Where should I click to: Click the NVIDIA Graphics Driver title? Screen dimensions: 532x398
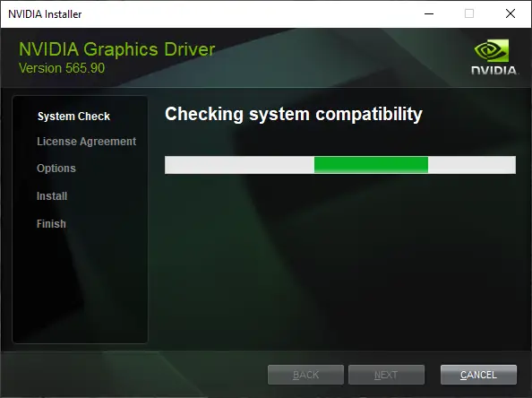(116, 49)
